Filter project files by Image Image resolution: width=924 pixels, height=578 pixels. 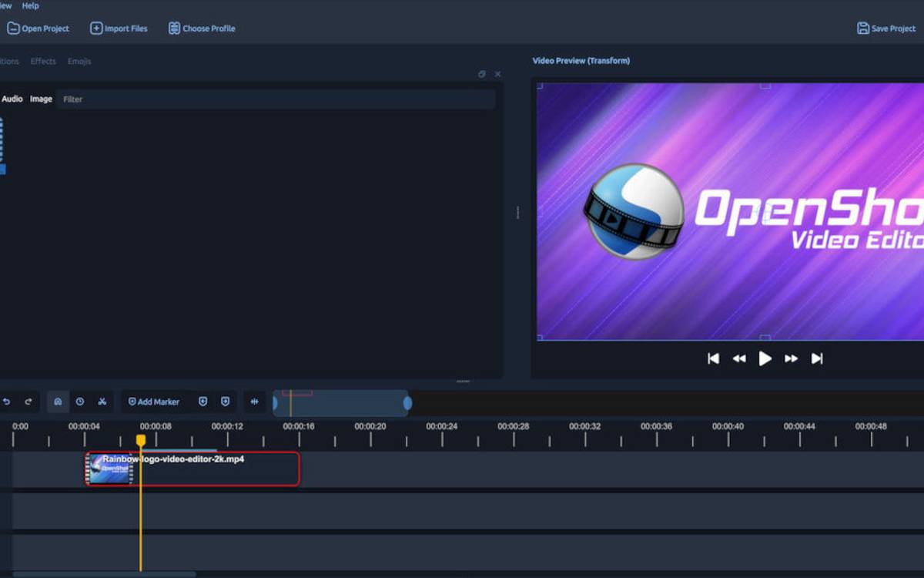(41, 99)
